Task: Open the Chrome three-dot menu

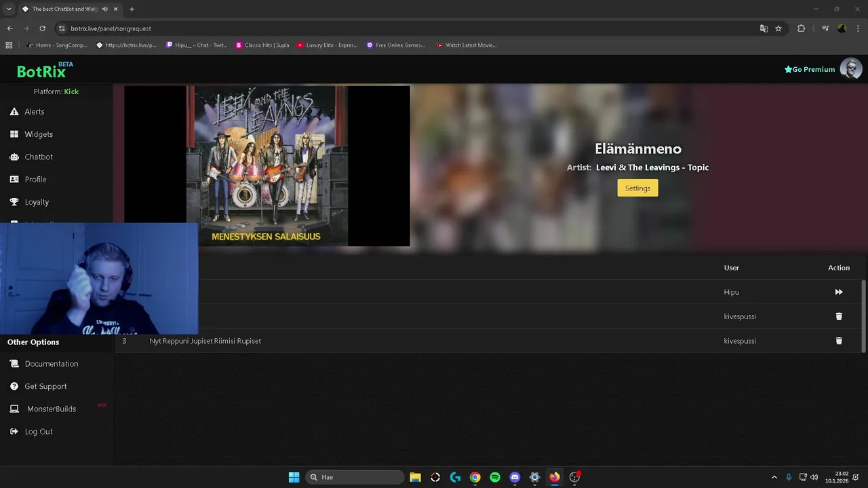Action: point(858,28)
